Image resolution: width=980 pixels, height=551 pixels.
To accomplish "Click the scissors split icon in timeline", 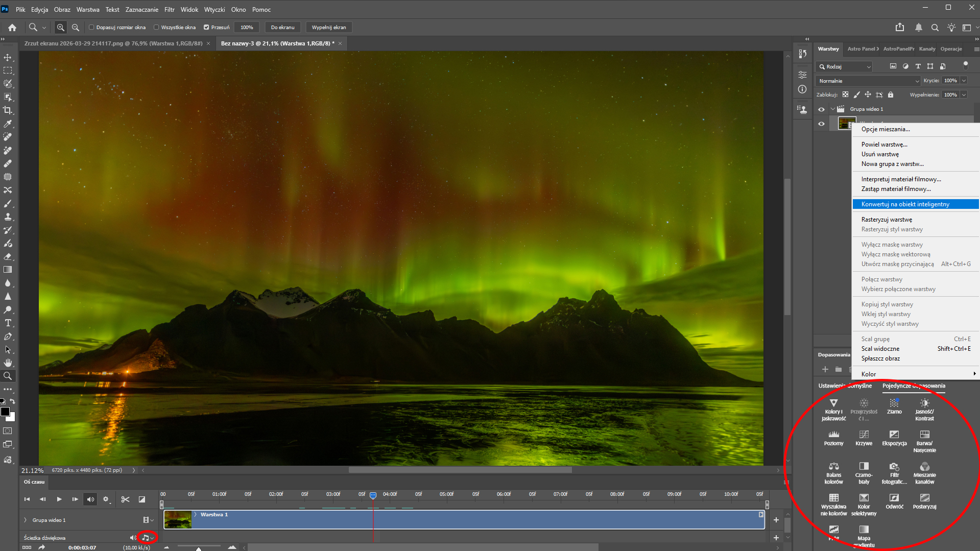I will [x=125, y=499].
